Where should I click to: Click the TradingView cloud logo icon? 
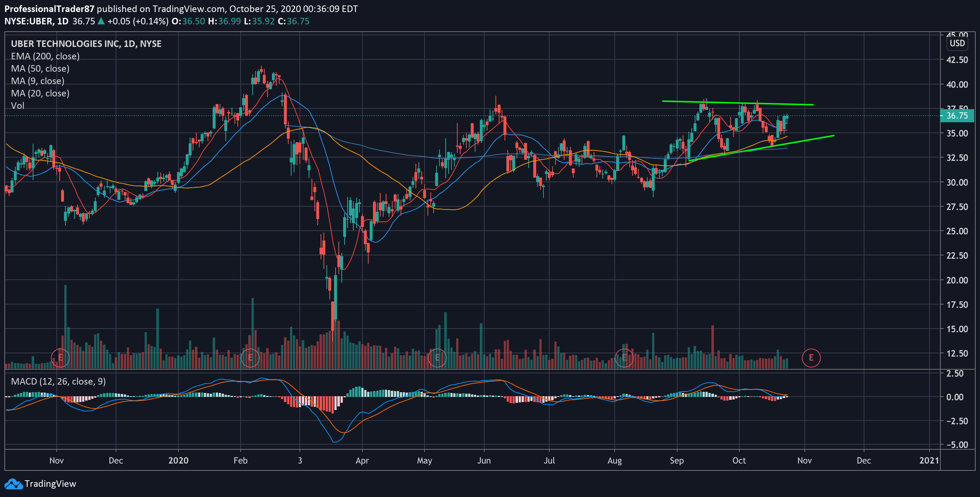coord(13,484)
